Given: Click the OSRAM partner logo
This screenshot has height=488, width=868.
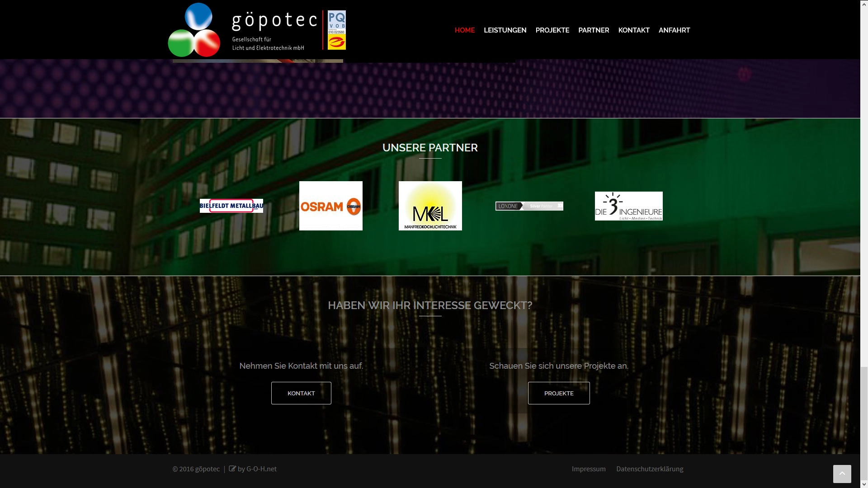Looking at the screenshot, I should (x=331, y=206).
